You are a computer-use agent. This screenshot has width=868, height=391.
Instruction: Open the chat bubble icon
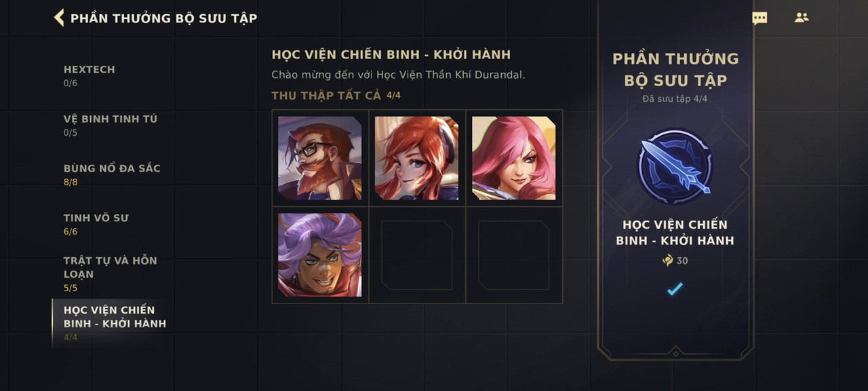[x=759, y=18]
